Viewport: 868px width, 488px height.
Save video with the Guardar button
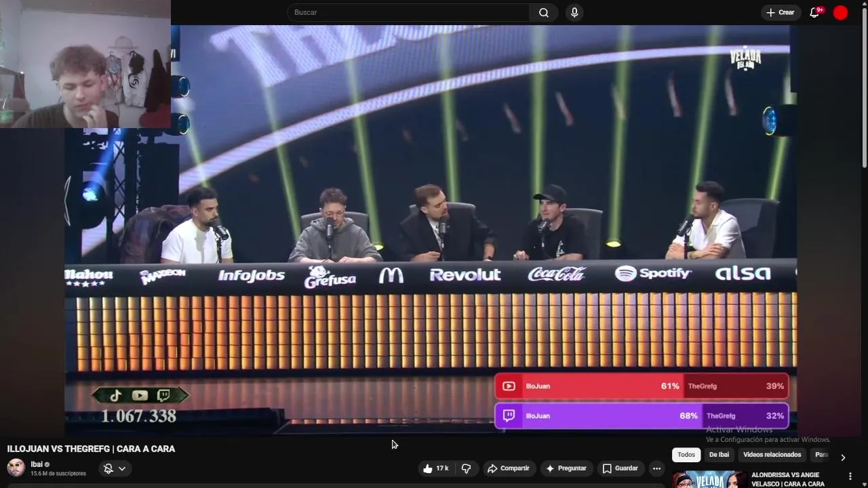620,468
